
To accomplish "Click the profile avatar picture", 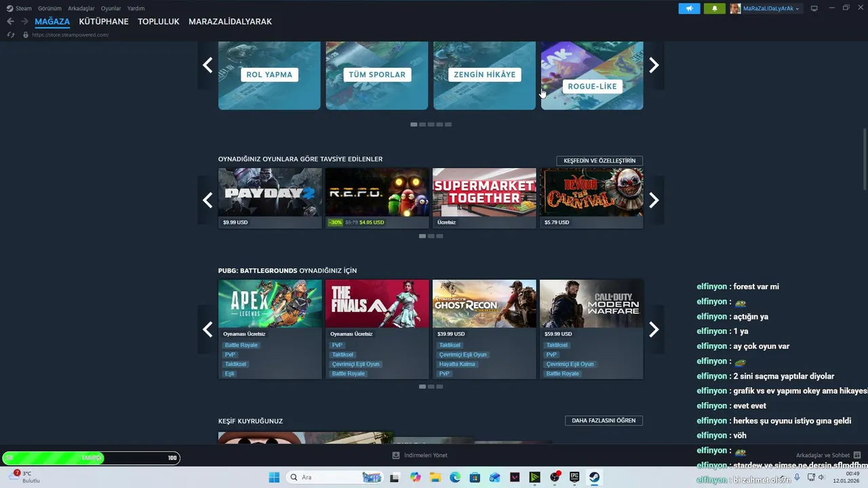I will [735, 8].
